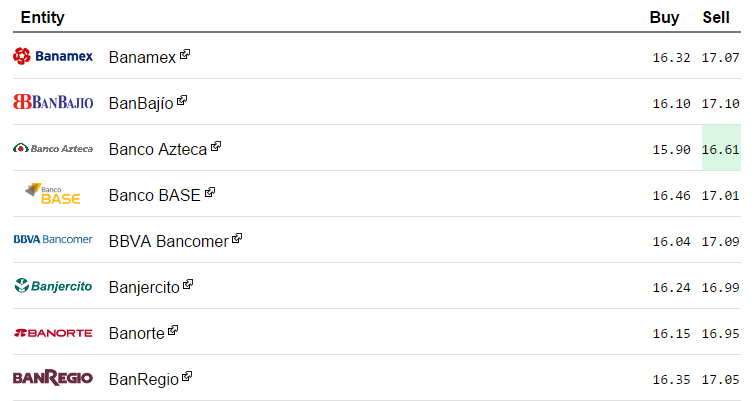This screenshot has height=401, width=756.
Task: Click the Banco Azteca logo icon
Action: [53, 148]
